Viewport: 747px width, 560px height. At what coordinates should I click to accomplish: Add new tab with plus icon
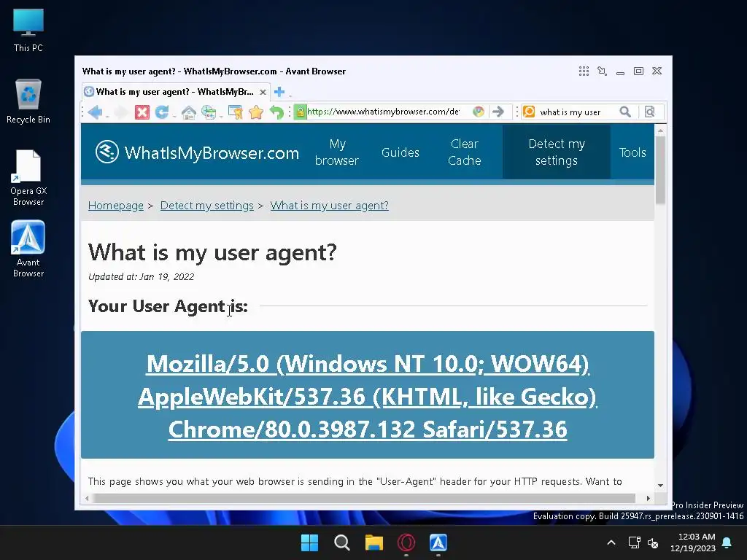tap(279, 91)
